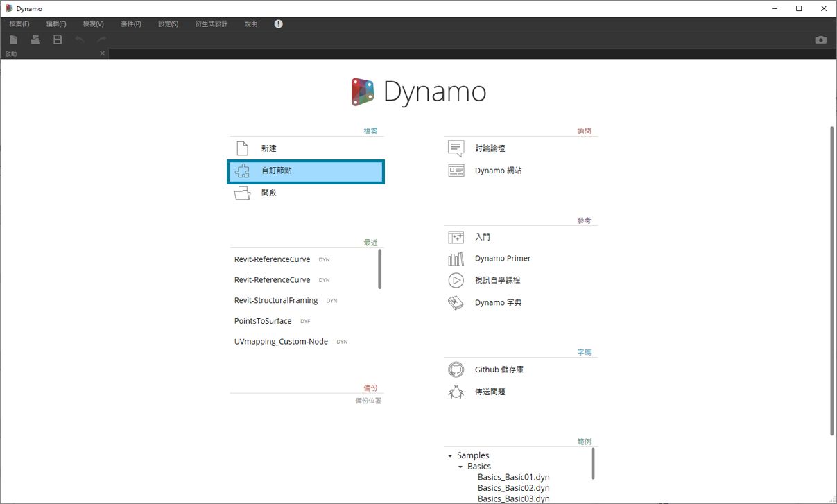Click the play icon for 視訊自學課程
Screen dimensions: 837x504
tap(456, 280)
